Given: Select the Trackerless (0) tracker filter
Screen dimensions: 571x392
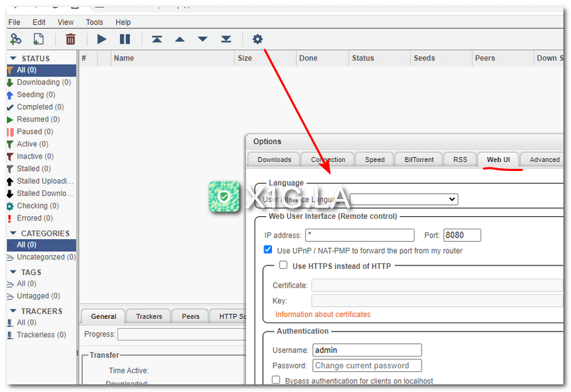Looking at the screenshot, I should [41, 335].
